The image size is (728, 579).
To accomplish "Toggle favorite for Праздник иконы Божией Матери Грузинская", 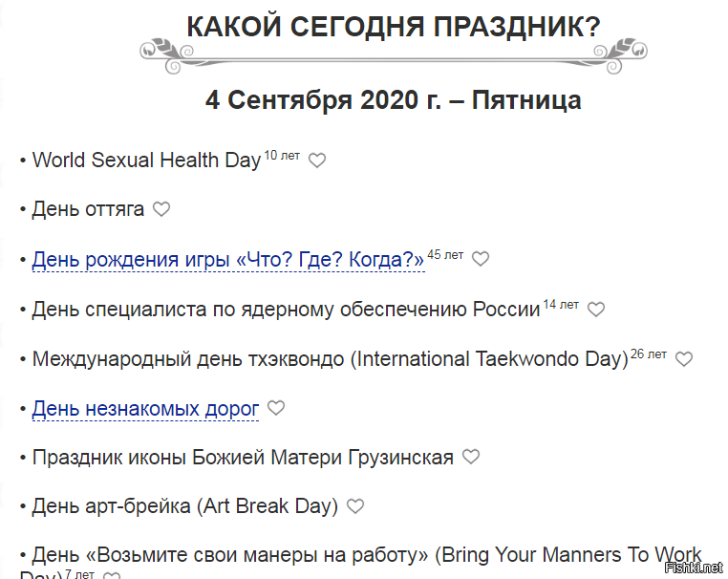I will (471, 457).
